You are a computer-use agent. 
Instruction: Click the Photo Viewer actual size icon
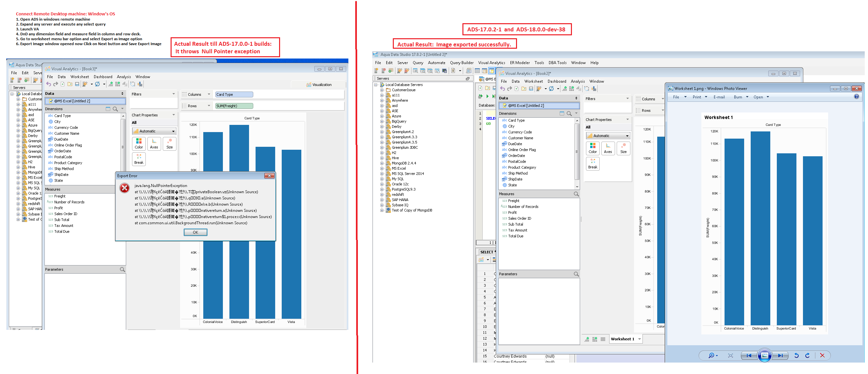point(730,355)
